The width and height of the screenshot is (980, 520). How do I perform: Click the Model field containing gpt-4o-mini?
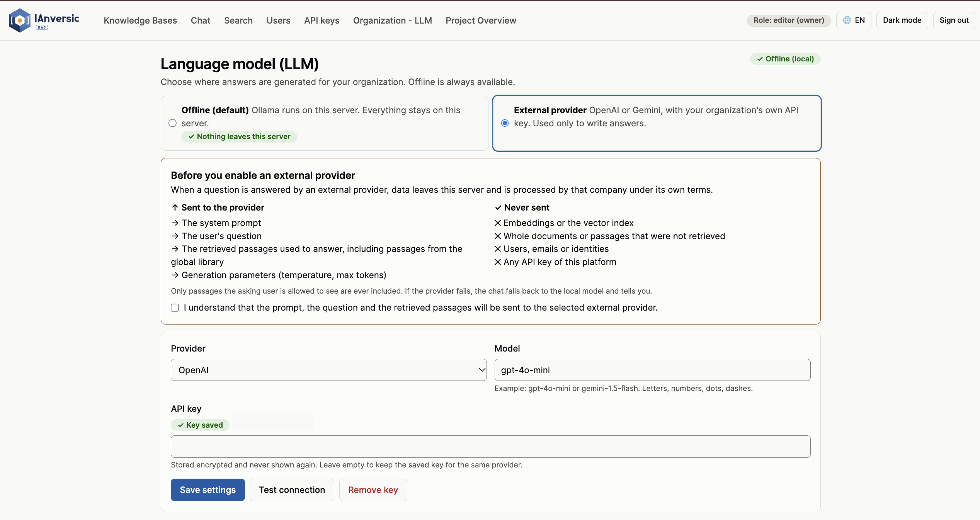652,370
